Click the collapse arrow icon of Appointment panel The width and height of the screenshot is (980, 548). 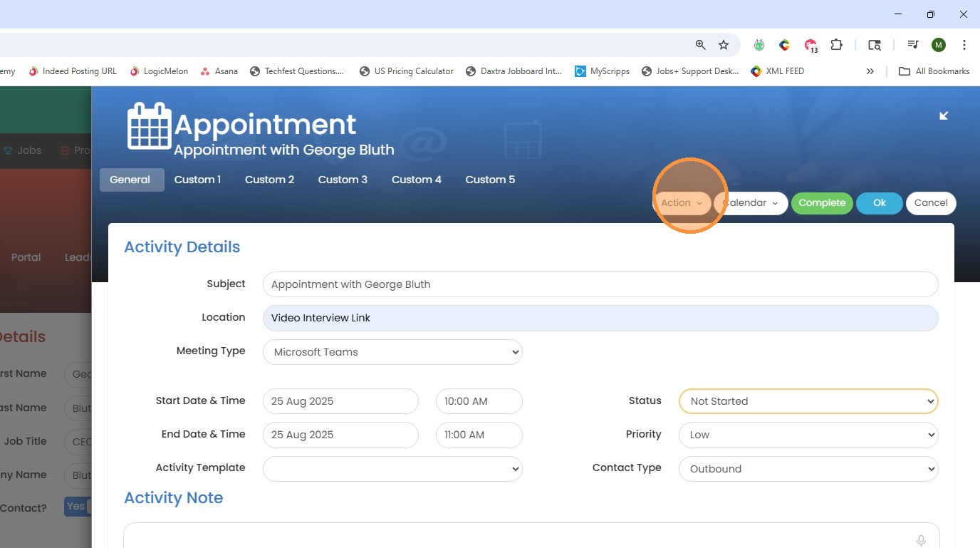click(x=944, y=115)
